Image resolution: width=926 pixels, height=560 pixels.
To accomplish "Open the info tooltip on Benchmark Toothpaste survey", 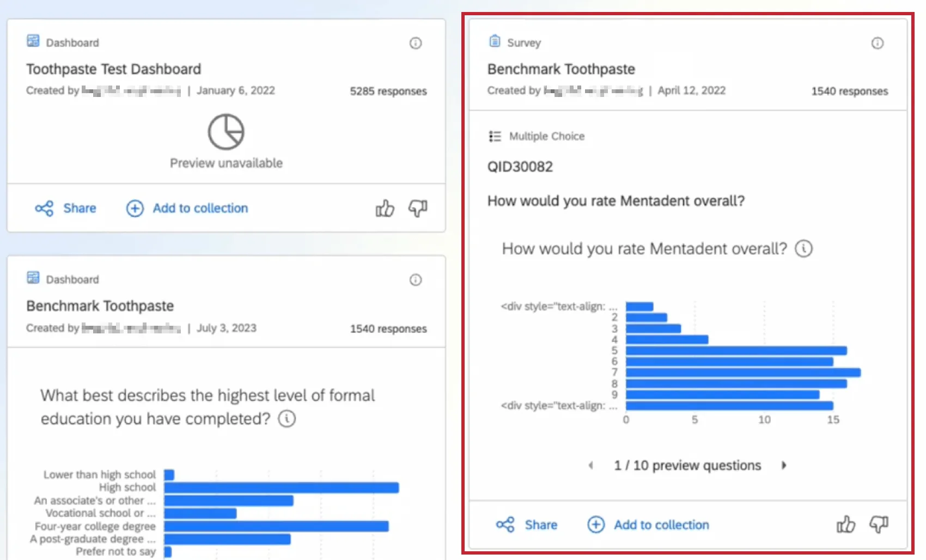I will 877,43.
